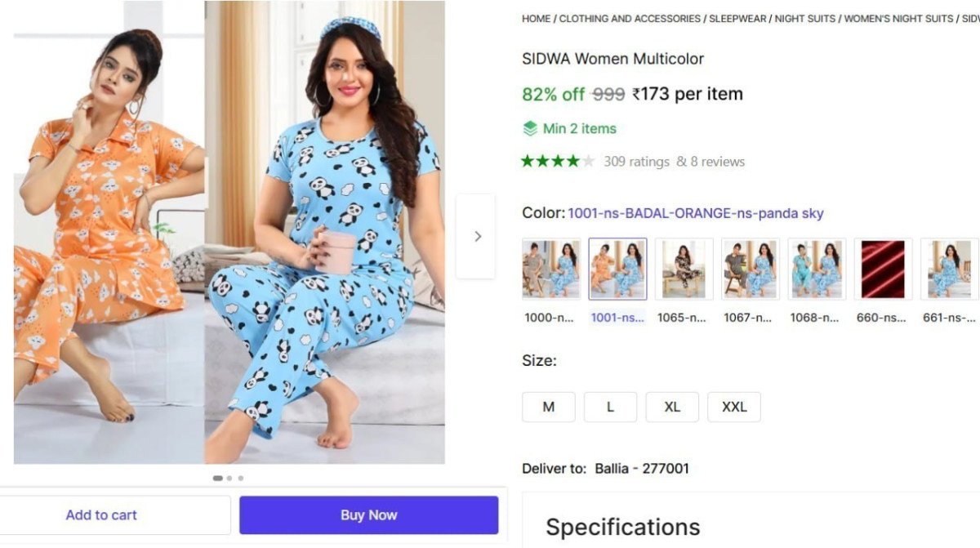Open HOME from the breadcrumb trail

tap(536, 18)
